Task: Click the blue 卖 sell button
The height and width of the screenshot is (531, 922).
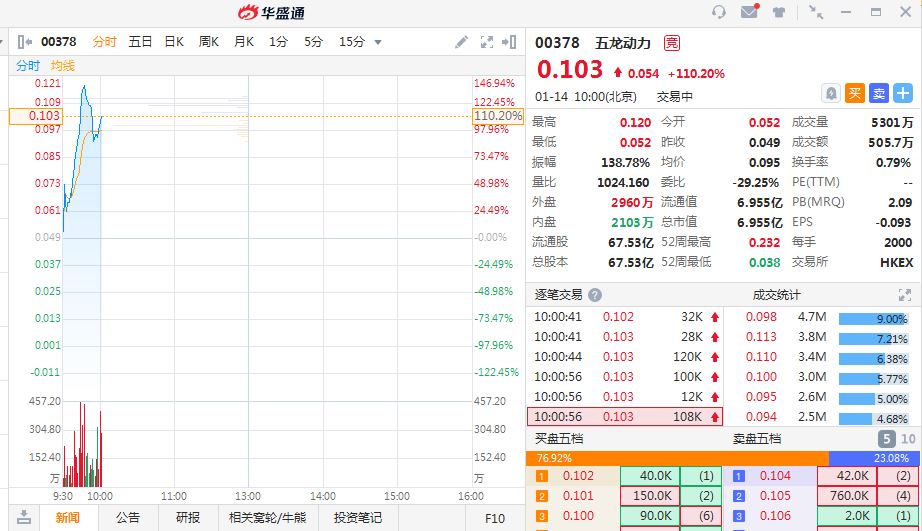Action: point(878,93)
